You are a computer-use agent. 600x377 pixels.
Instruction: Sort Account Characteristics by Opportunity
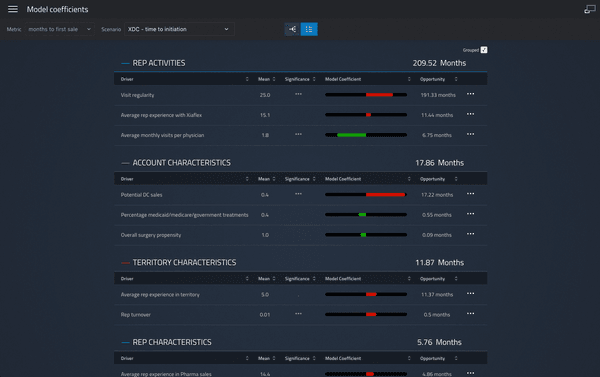pos(456,179)
